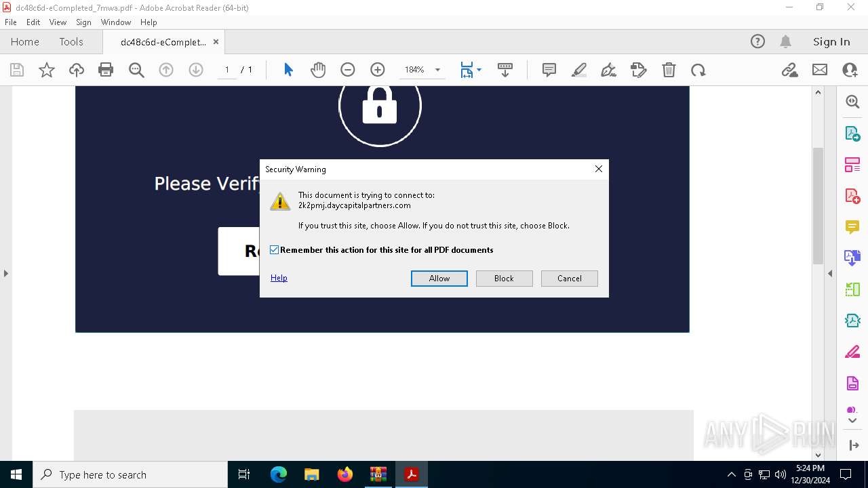This screenshot has width=868, height=488.
Task: Go to next page with the down arrow
Action: click(x=196, y=70)
